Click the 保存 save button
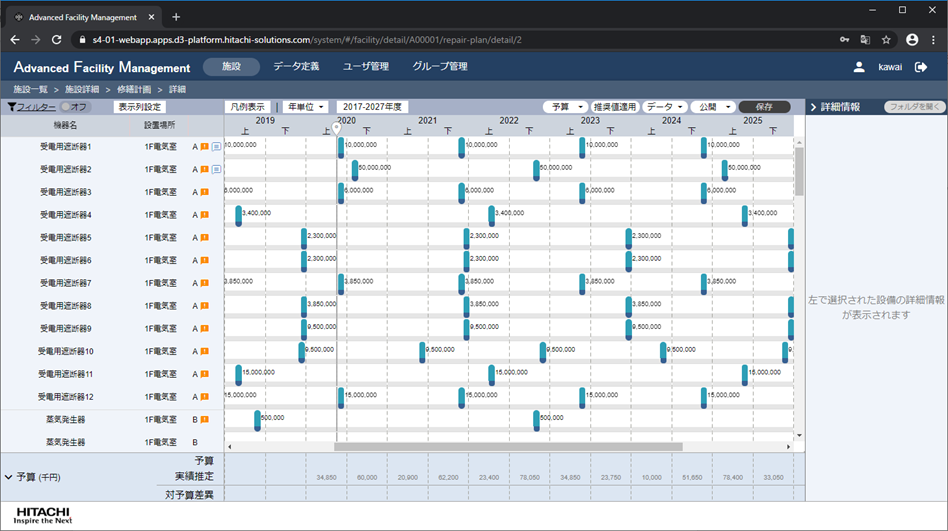Viewport: 948px width, 531px height. click(x=764, y=107)
